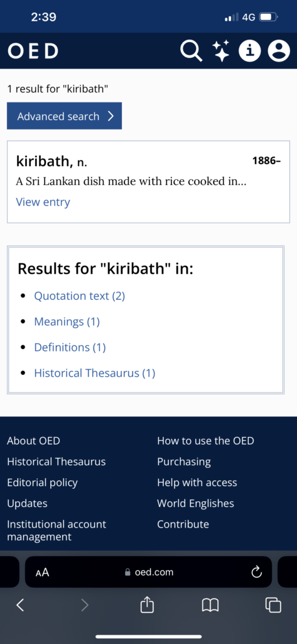Open the AA text size menu
297x644 pixels.
pyautogui.click(x=42, y=572)
